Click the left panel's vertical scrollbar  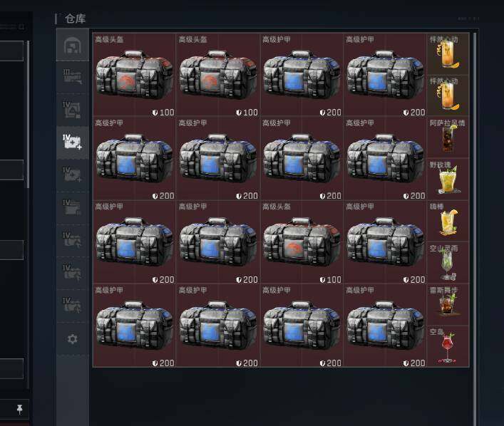point(28,114)
